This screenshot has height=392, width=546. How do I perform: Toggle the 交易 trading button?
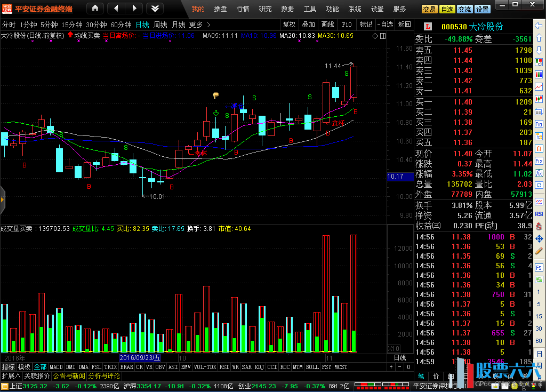[429, 9]
